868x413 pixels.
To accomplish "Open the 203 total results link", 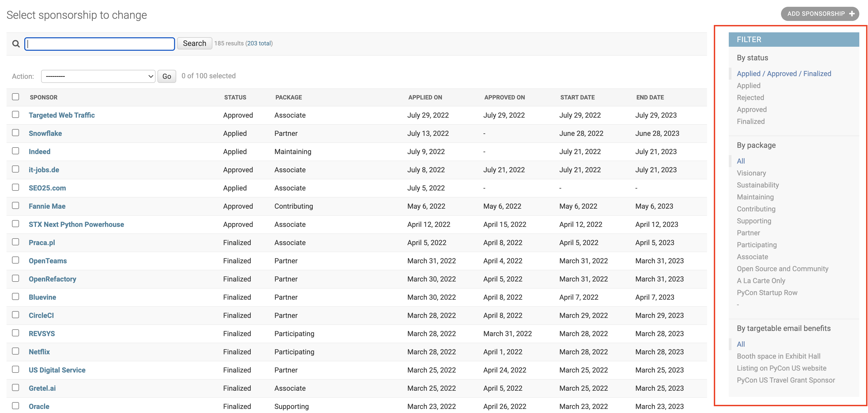I will click(259, 43).
